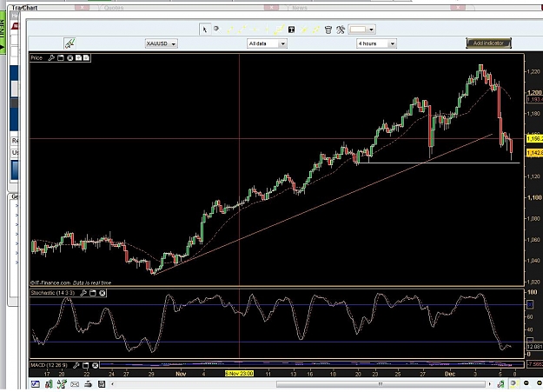This screenshot has width=543, height=392.
Task: Maximize the Stochastic panel
Action: [x=92, y=293]
